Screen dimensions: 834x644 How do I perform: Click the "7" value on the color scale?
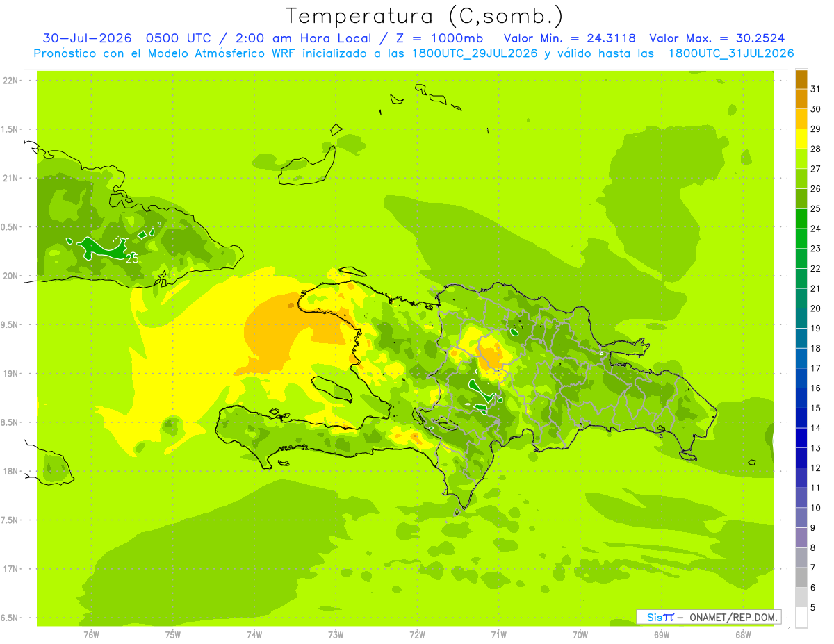(x=813, y=568)
